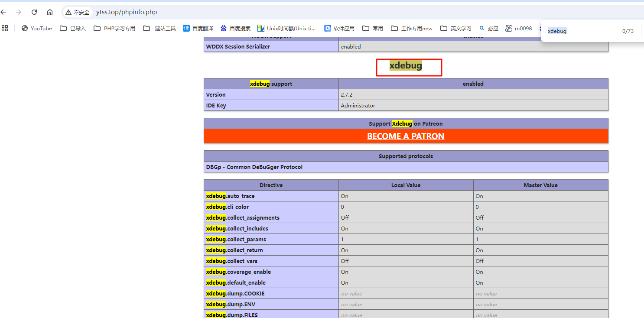Click the xdebug.default_enable directive
Viewport: 644px width, 318px height.
(236, 282)
